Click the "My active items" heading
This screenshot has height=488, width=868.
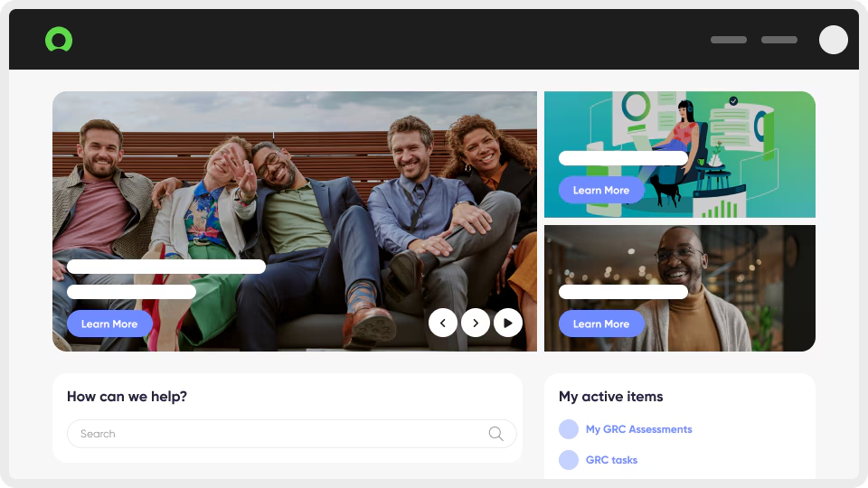(610, 397)
